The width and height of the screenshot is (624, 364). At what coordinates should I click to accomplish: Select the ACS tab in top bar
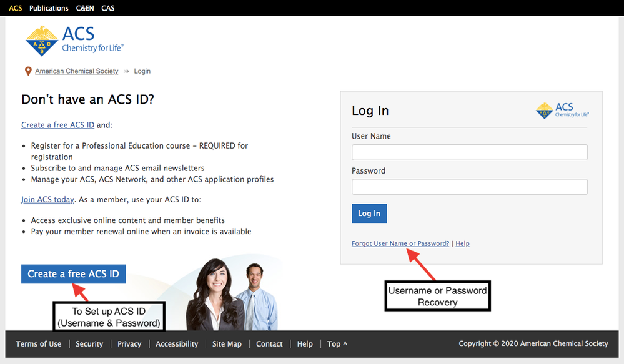coord(16,8)
